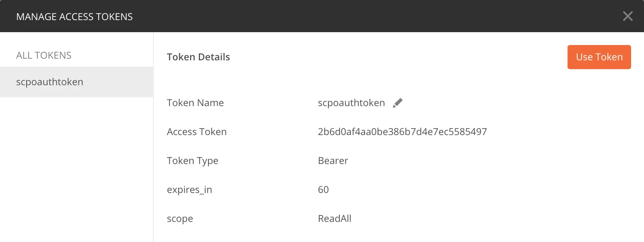Close the Manage Access Tokens dialog

click(627, 16)
